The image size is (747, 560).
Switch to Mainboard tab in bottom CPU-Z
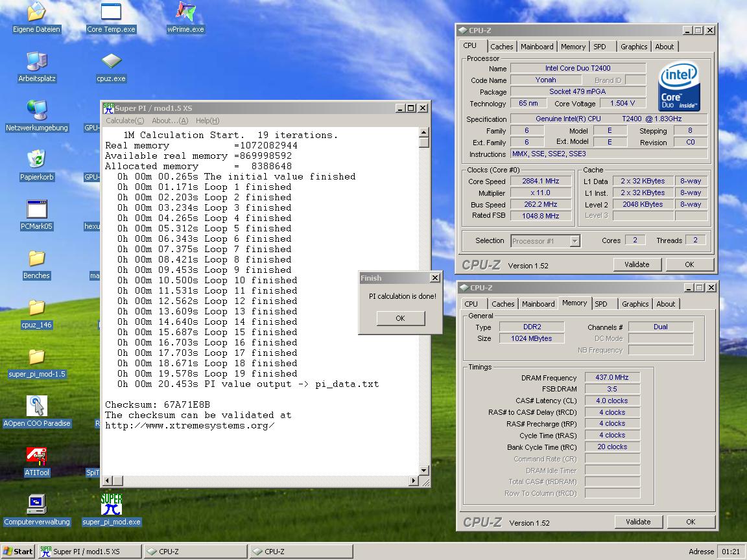(538, 304)
